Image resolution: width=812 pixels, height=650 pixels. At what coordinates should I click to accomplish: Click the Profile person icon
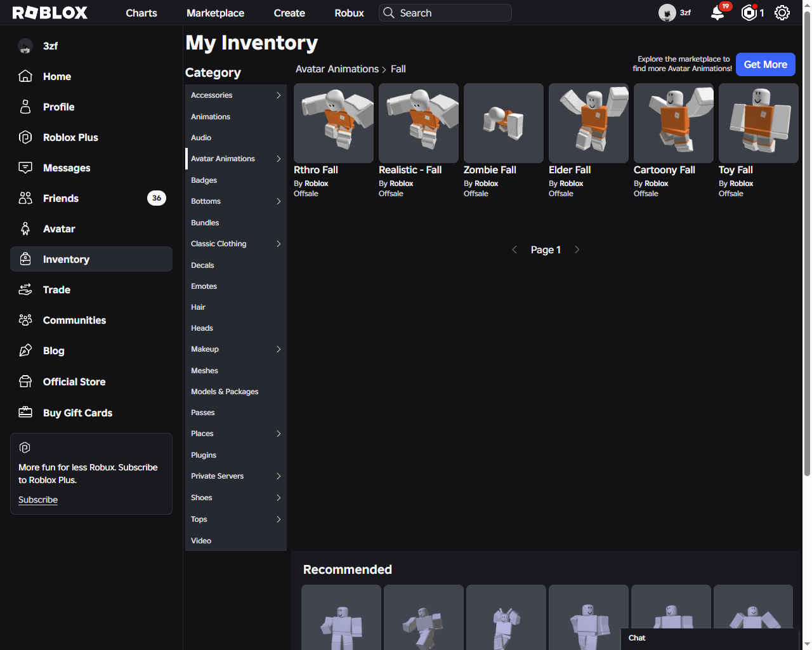tap(25, 107)
